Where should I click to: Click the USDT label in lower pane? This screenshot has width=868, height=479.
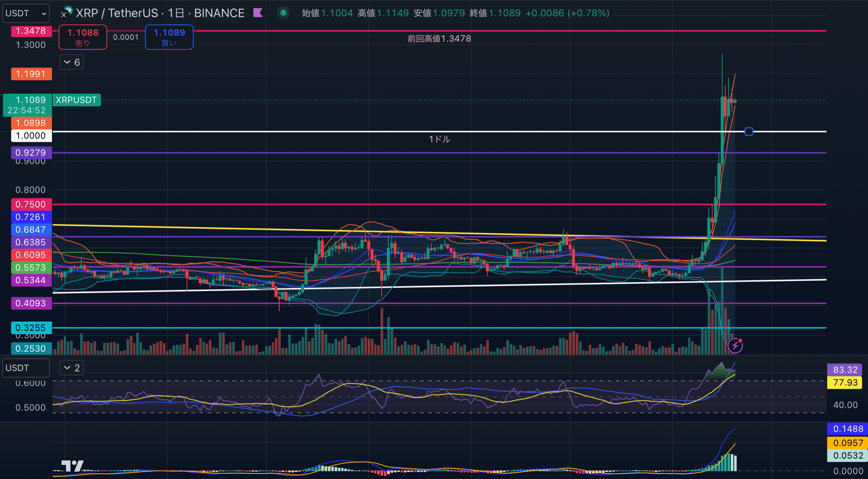coord(26,368)
